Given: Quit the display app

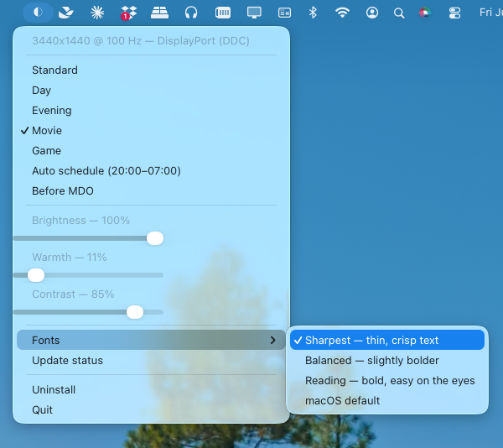Looking at the screenshot, I should click(x=151, y=409).
